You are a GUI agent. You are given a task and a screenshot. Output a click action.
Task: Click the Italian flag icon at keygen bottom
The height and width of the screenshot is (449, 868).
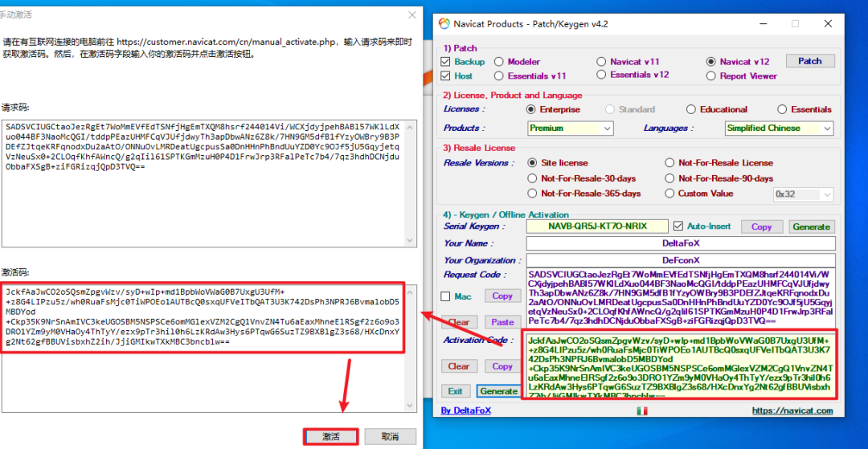[642, 410]
